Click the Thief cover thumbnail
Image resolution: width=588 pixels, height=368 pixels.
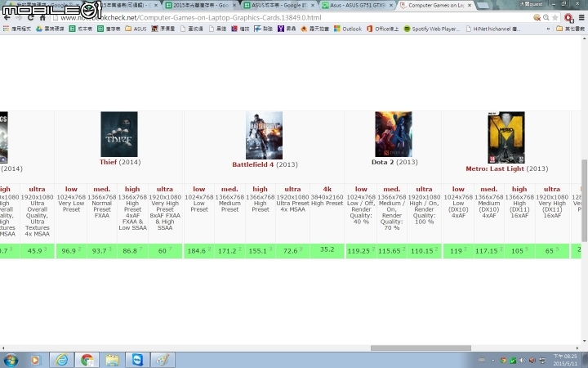tap(119, 134)
